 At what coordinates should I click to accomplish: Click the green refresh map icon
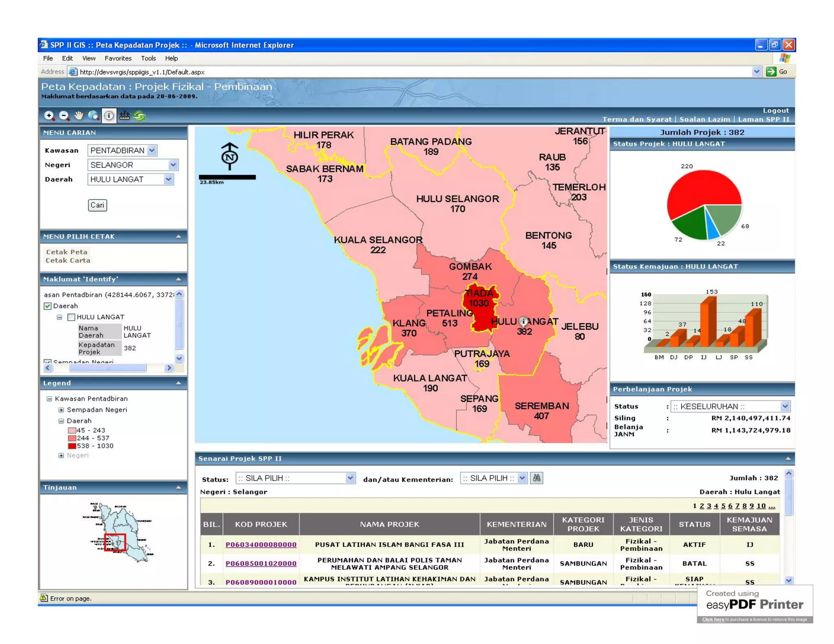click(139, 116)
